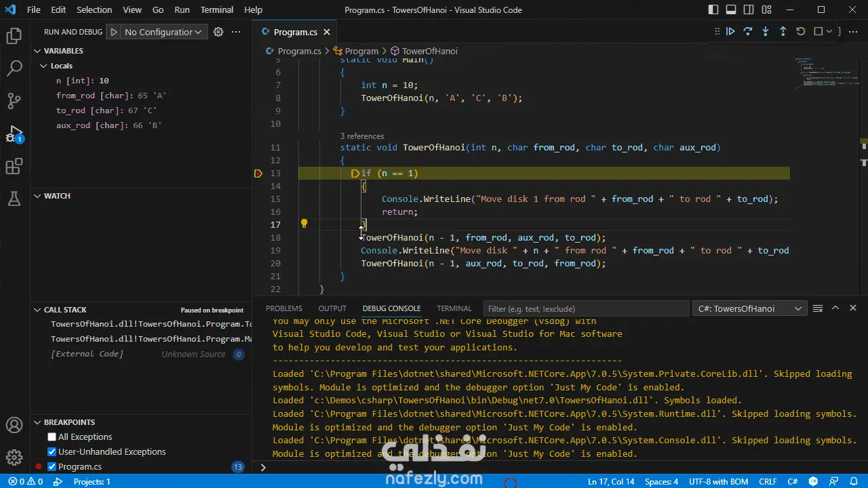The image size is (868, 488).
Task: Click the 3 references code lens
Action: click(362, 136)
